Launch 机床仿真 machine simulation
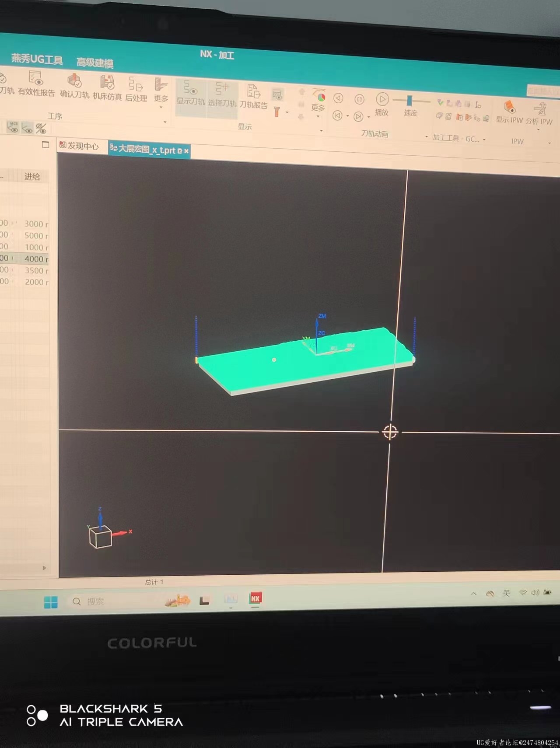Screen dimensions: 560x748 (x=107, y=88)
